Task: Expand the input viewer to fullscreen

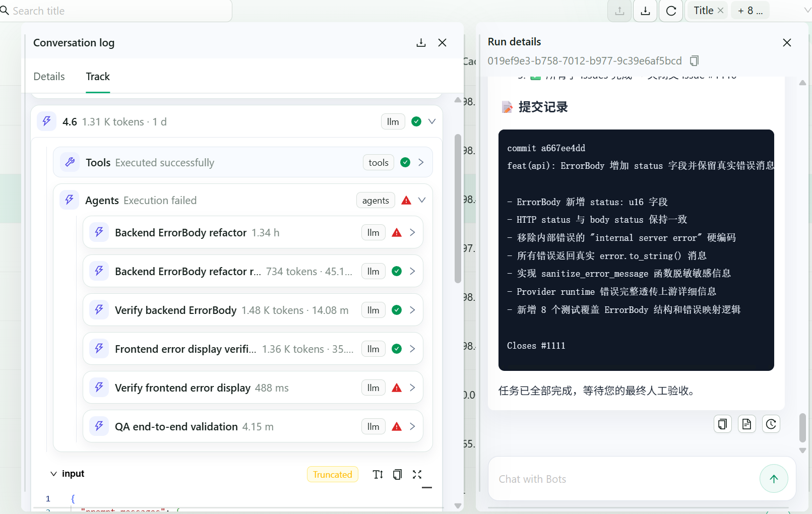Action: point(417,474)
